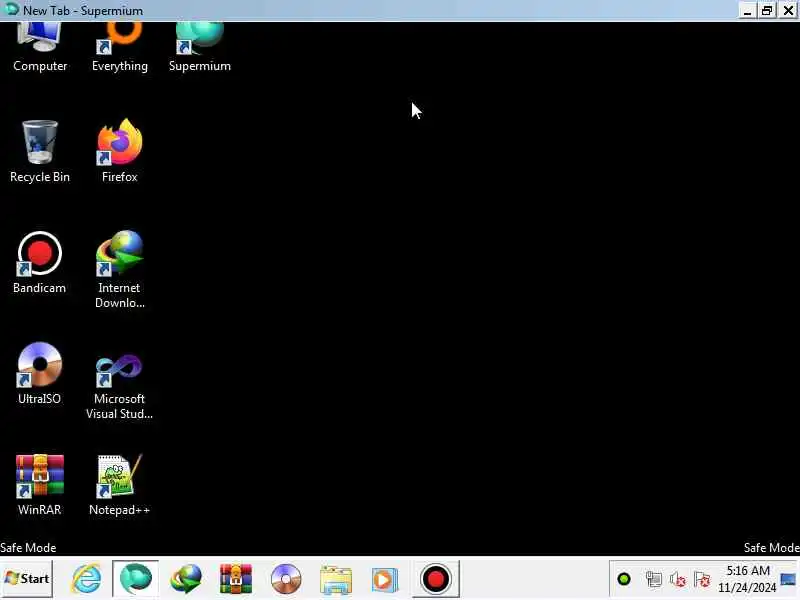Switch to Bandicam taskbar button
Viewport: 800px width, 600px height.
tap(436, 579)
